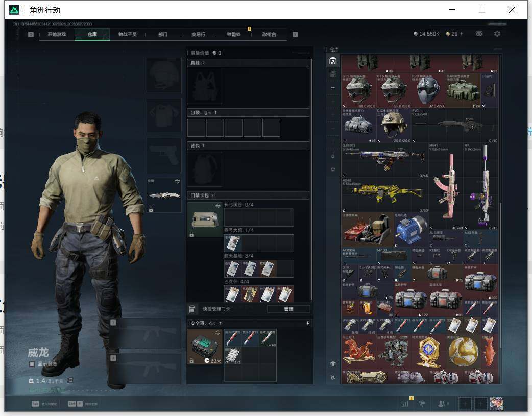Pin the safe box panel

coord(308,323)
